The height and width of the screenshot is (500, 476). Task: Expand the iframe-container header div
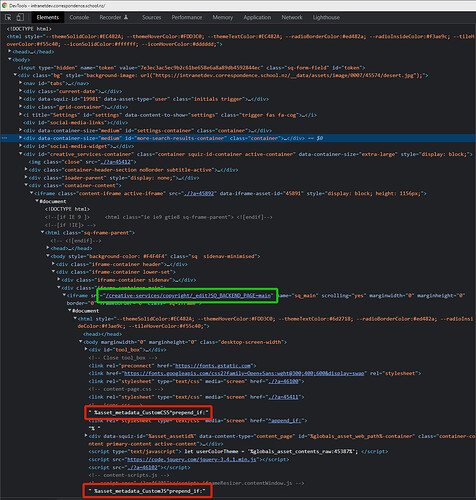coord(54,264)
